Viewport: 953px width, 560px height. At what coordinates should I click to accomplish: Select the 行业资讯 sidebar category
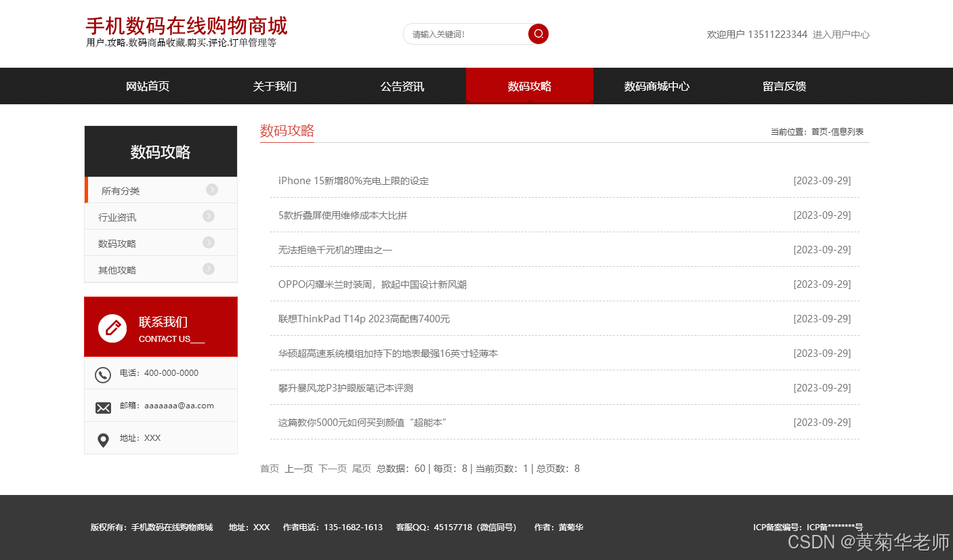[x=161, y=217]
